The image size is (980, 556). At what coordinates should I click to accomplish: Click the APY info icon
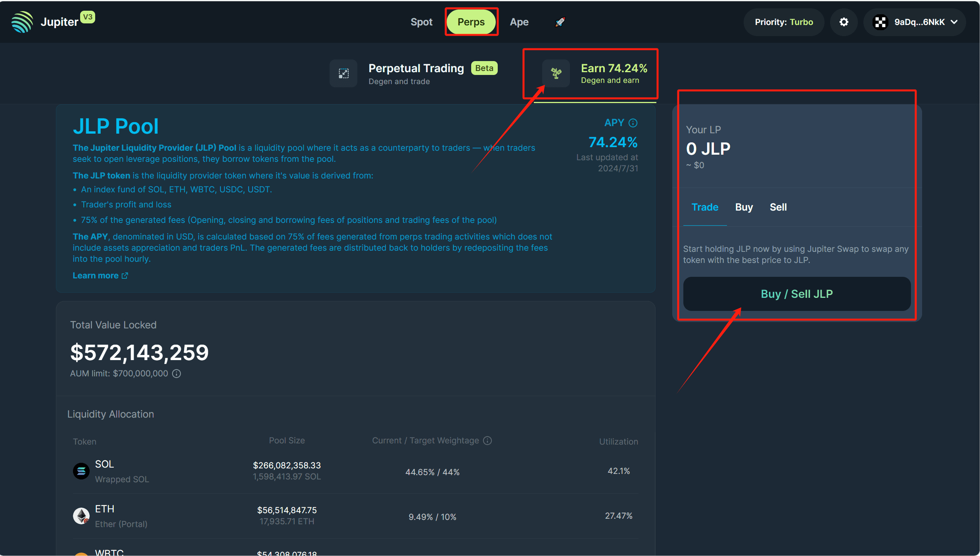633,123
